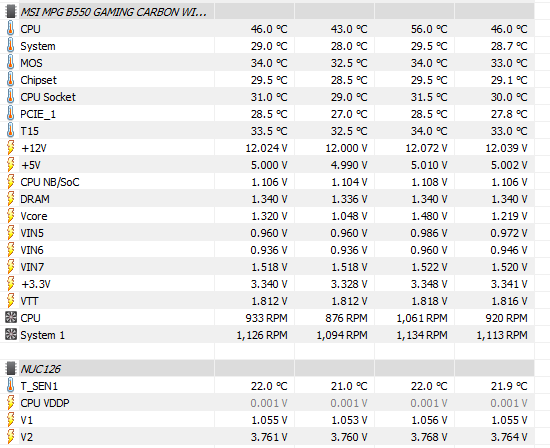Select the DRAM voltage label
The image size is (550, 448).
(35, 199)
